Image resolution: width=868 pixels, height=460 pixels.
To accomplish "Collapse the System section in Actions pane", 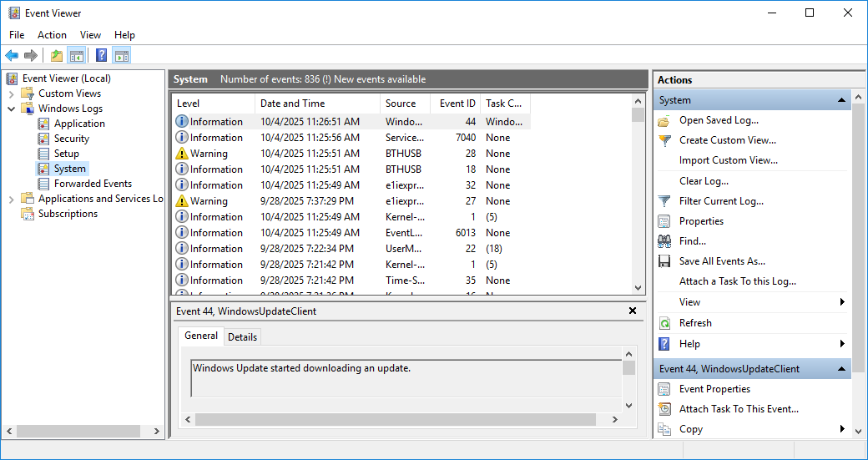I will [x=842, y=100].
